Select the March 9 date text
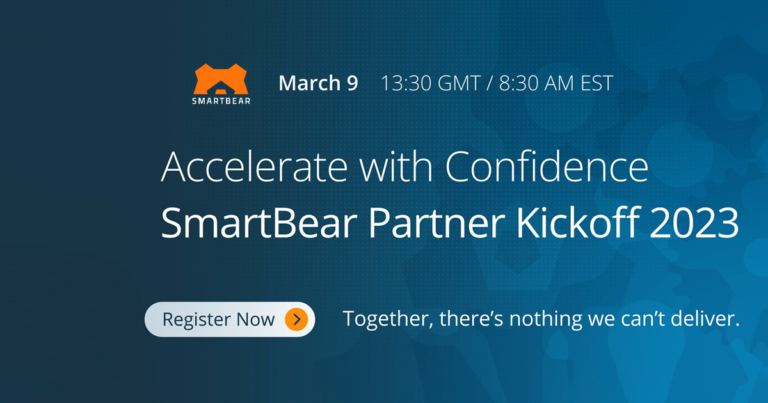The image size is (768, 403). click(318, 83)
